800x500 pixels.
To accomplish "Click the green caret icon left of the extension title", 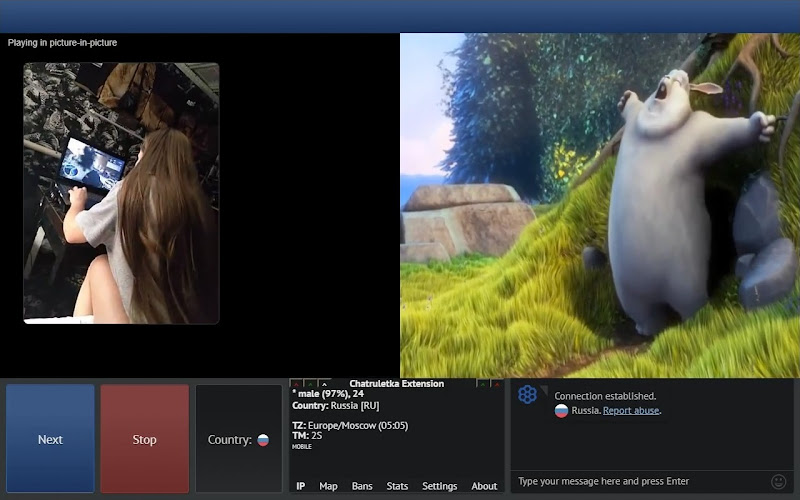I will click(310, 384).
